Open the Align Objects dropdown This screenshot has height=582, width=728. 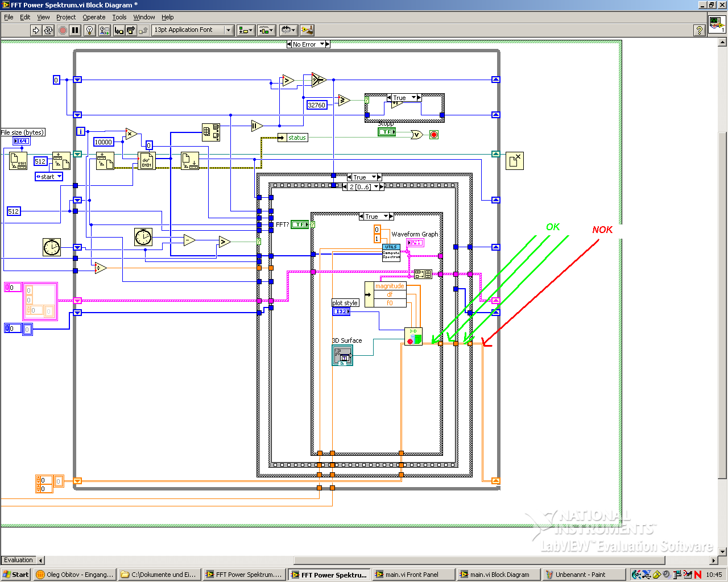click(x=246, y=30)
